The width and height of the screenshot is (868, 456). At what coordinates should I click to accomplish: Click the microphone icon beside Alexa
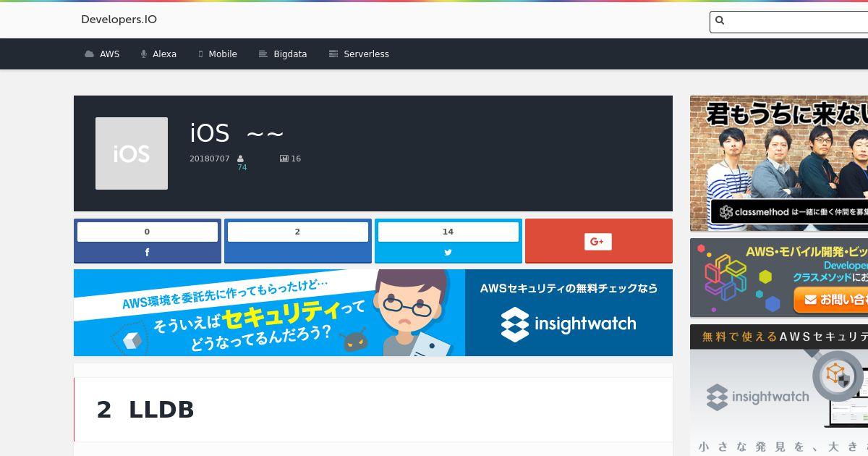click(x=144, y=54)
